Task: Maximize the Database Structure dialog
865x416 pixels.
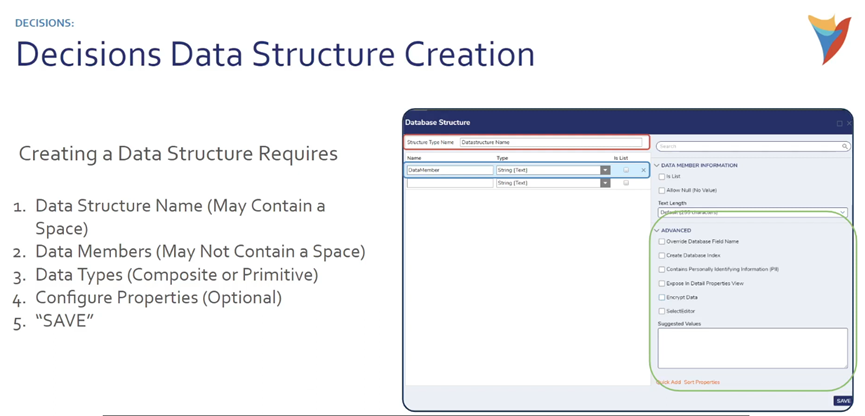Action: [x=840, y=124]
